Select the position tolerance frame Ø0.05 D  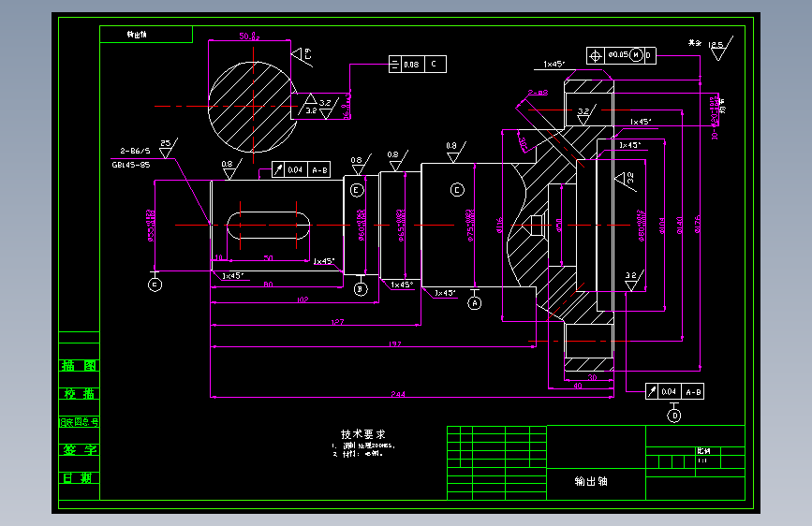(x=621, y=55)
